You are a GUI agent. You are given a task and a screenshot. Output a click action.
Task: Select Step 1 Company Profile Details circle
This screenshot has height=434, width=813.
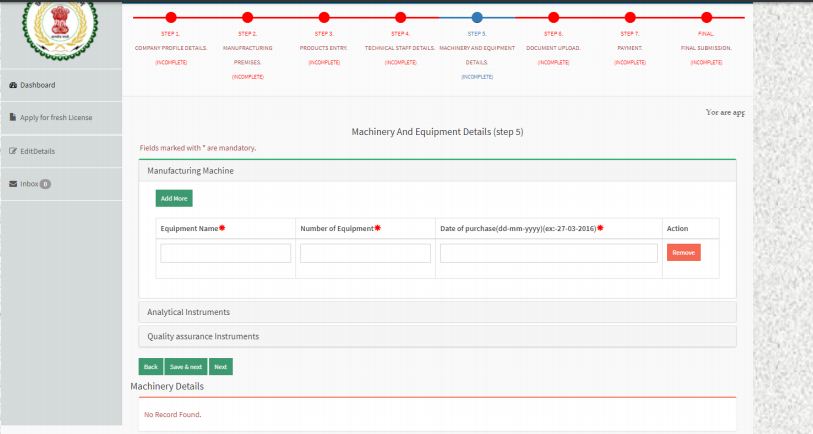click(x=170, y=18)
